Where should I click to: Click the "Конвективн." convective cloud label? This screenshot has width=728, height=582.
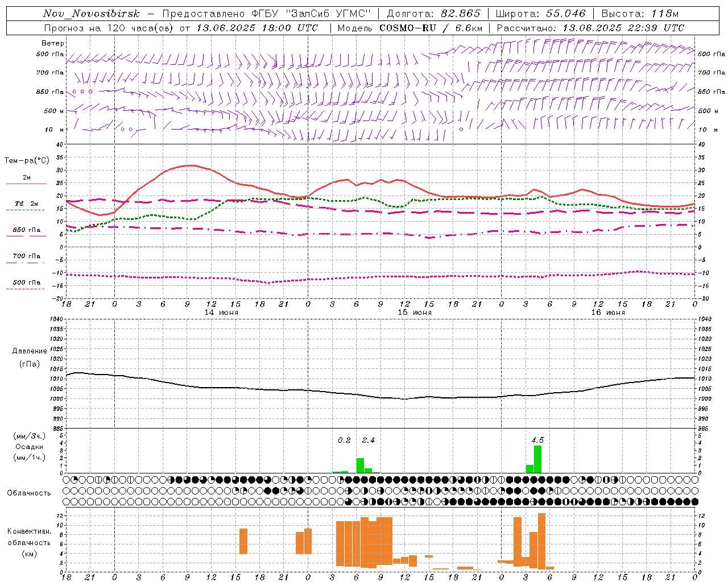point(29,531)
